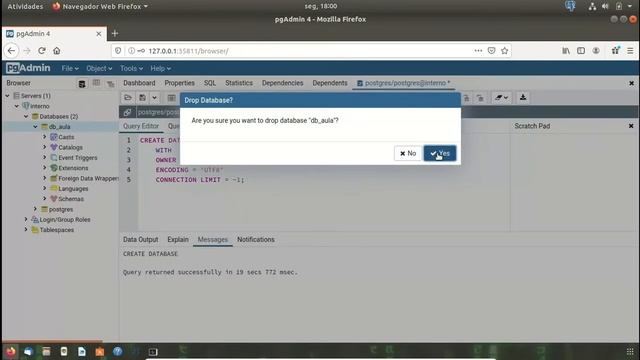The width and height of the screenshot is (640, 360).
Task: Collapse the Databases (2) node
Action: click(26, 116)
